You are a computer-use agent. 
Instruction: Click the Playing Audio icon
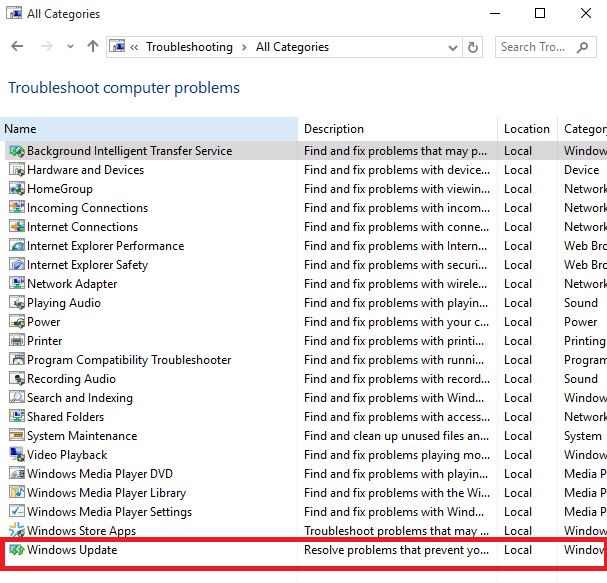[x=17, y=303]
